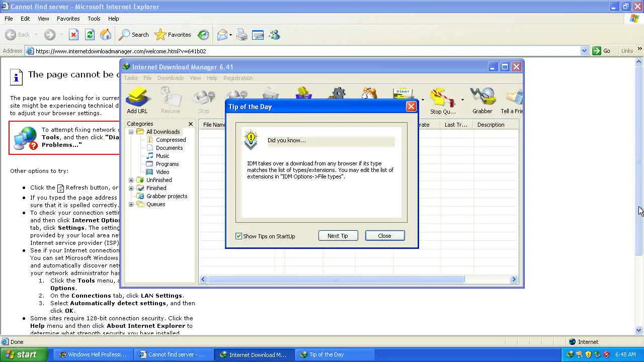
Task: Click the Home icon in Internet Explorer toolbar
Action: (106, 35)
